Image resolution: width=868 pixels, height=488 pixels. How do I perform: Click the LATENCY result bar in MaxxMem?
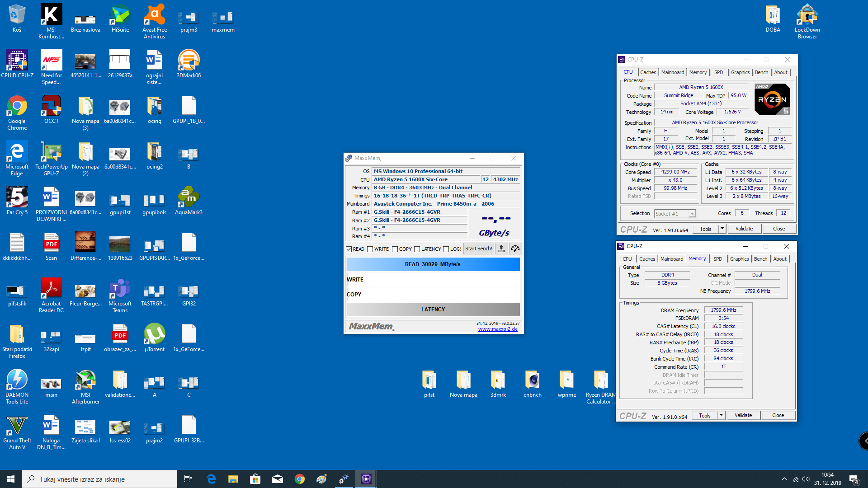click(433, 310)
